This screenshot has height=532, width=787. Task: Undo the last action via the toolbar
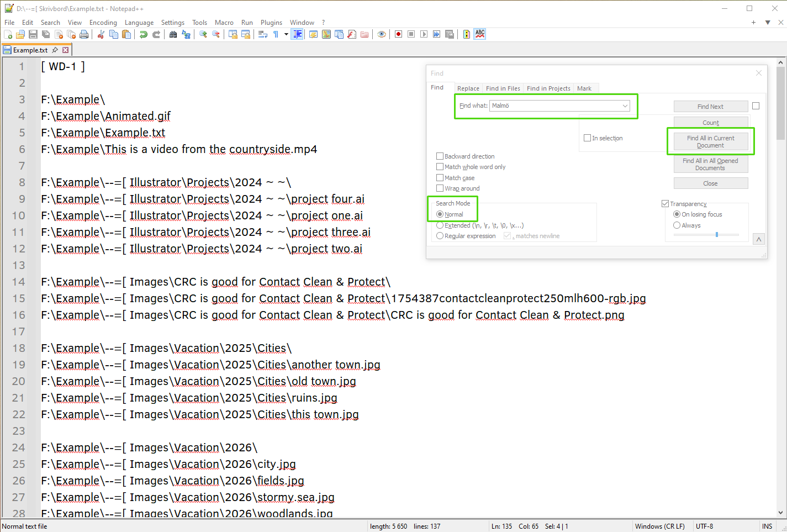click(x=144, y=34)
